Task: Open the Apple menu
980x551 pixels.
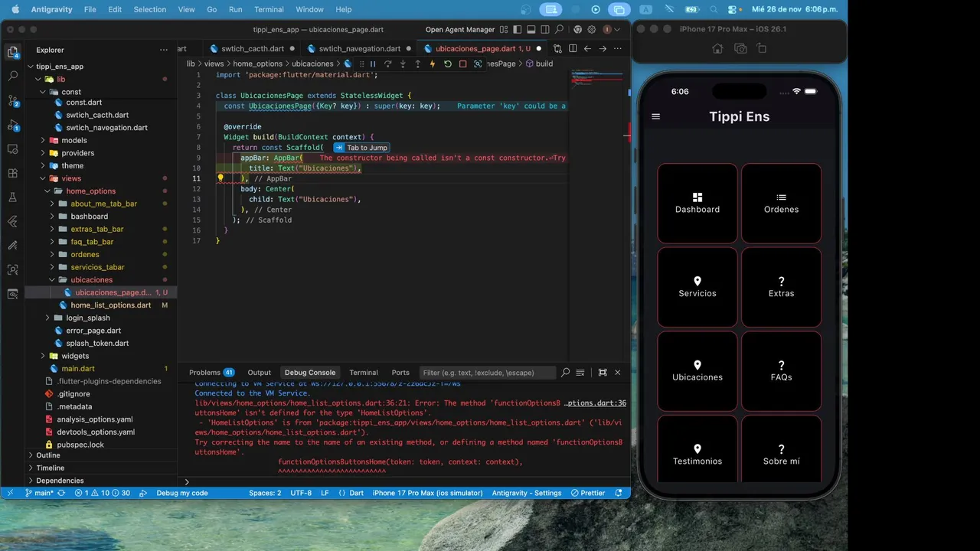Action: pyautogui.click(x=15, y=9)
